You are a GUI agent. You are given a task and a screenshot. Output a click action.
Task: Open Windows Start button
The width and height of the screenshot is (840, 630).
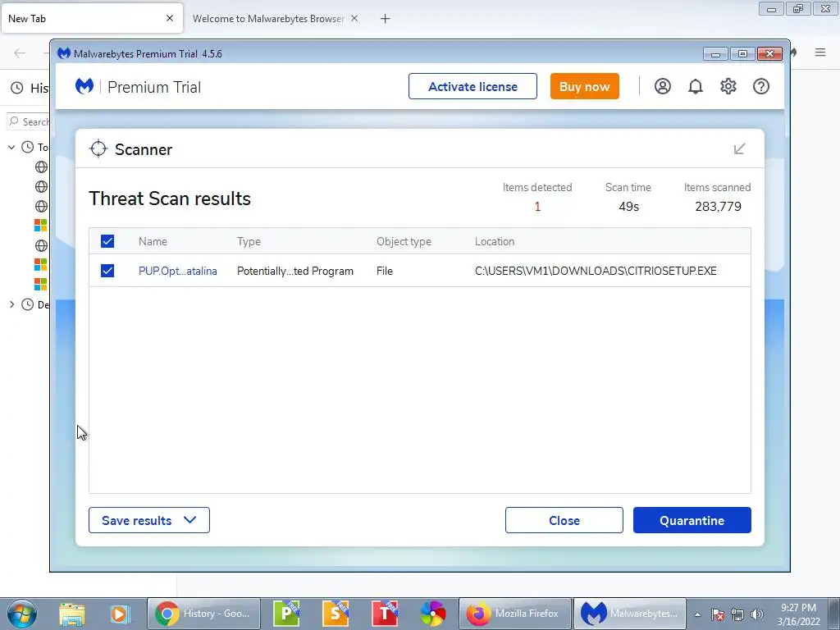pyautogui.click(x=21, y=614)
